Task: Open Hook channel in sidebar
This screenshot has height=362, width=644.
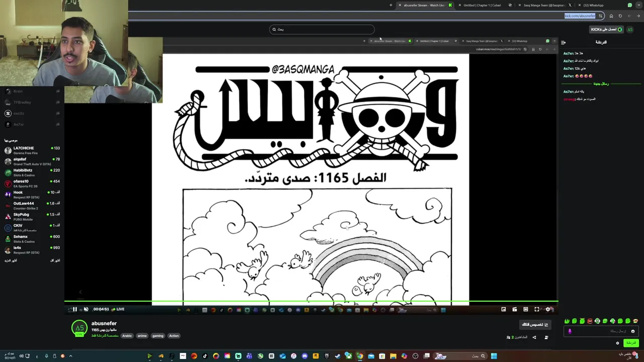Action: pos(32,195)
